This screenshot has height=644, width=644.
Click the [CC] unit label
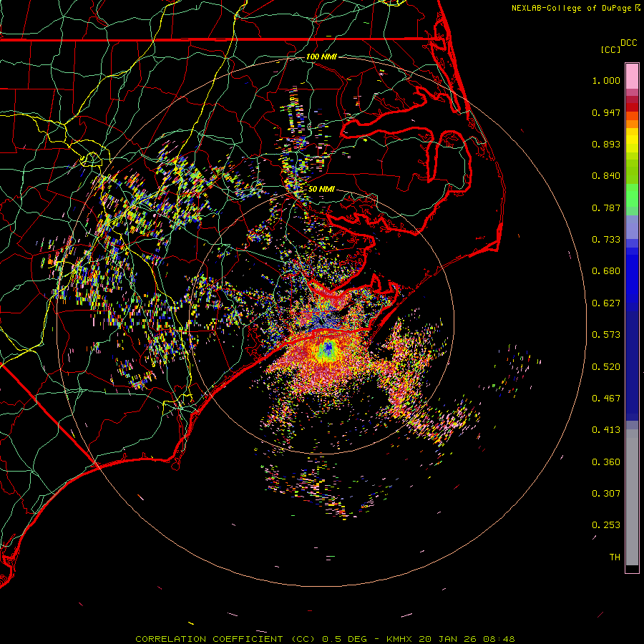pos(610,49)
